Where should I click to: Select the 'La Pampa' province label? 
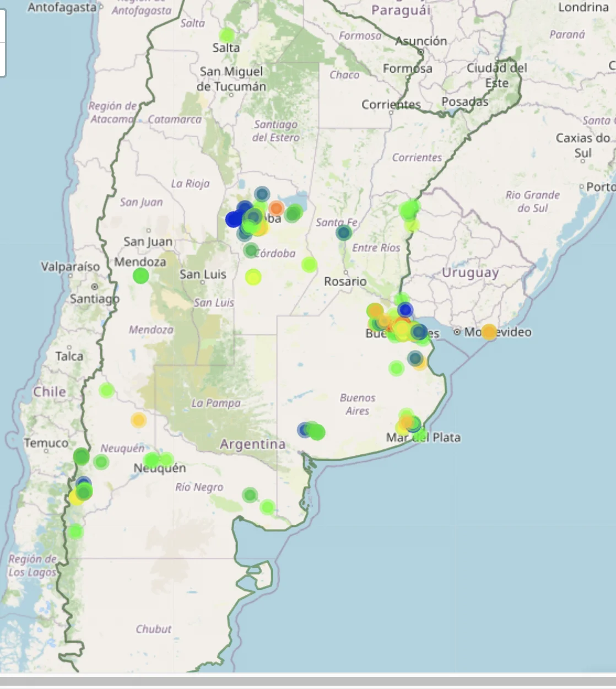tap(216, 403)
